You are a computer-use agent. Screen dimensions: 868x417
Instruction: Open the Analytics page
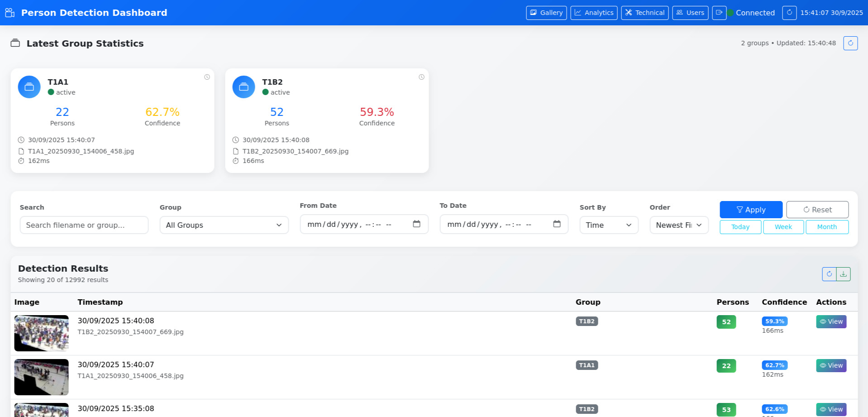click(x=594, y=13)
